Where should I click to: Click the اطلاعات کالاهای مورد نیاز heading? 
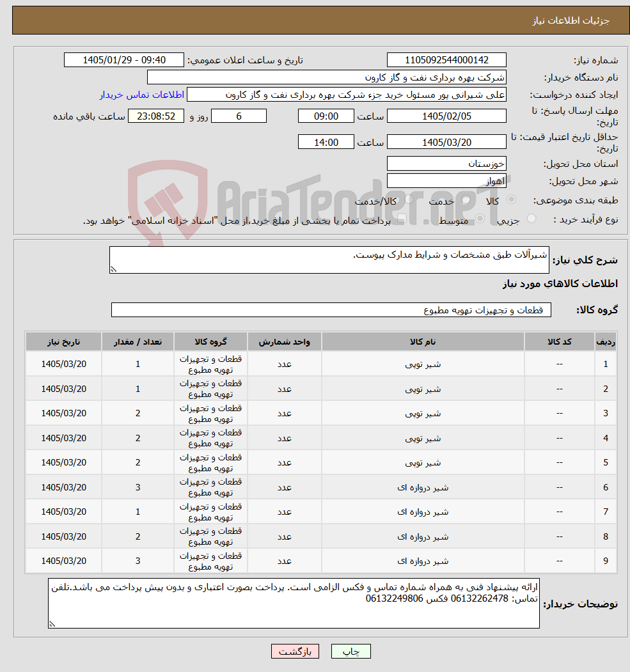(560, 284)
